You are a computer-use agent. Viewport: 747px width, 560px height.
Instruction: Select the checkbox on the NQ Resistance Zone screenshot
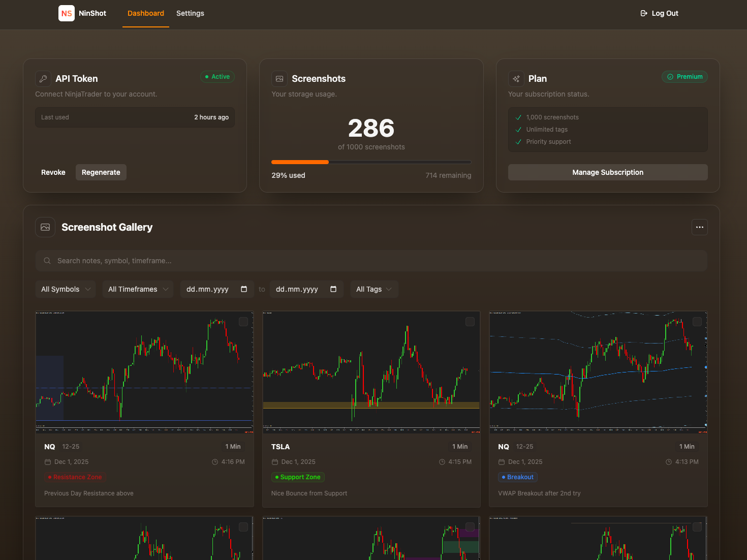243,322
